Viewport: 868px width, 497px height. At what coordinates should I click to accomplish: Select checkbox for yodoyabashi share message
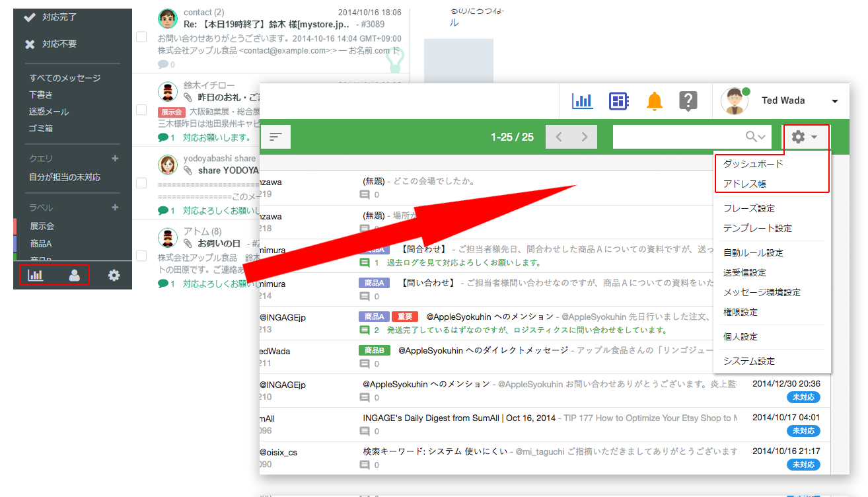click(141, 182)
